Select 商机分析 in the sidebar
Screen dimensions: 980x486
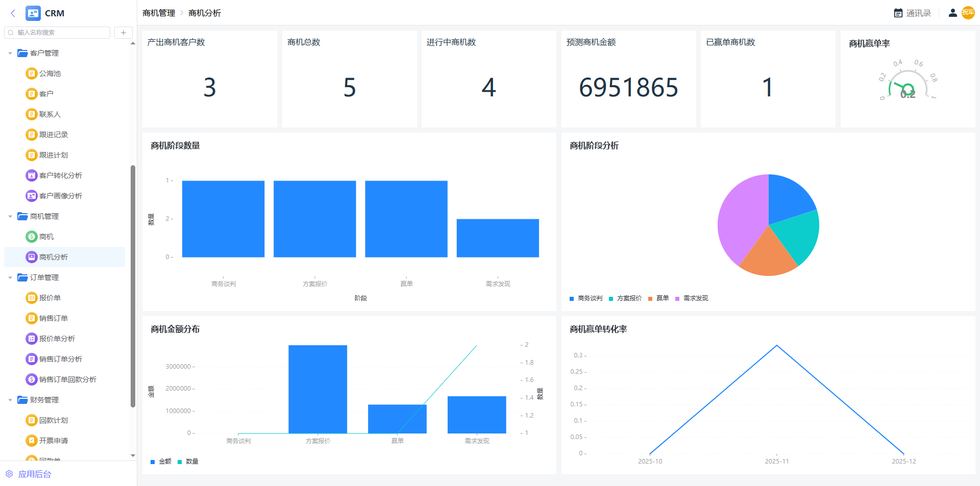(53, 257)
